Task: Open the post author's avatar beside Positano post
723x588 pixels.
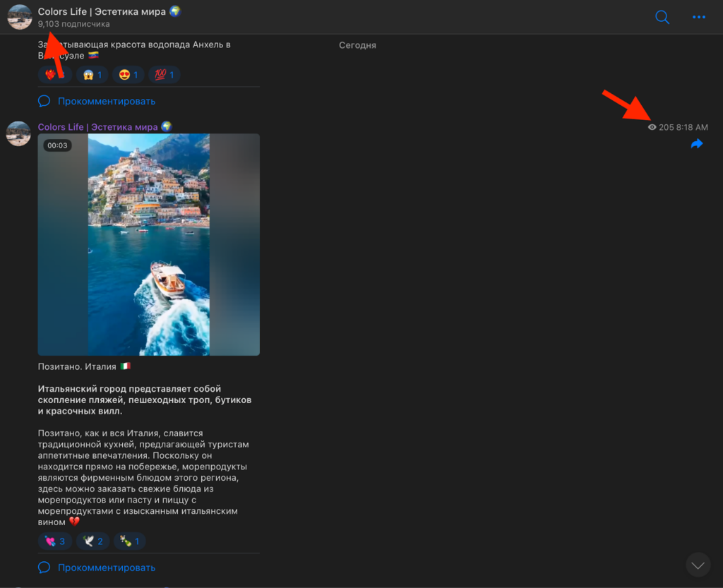Action: tap(18, 133)
